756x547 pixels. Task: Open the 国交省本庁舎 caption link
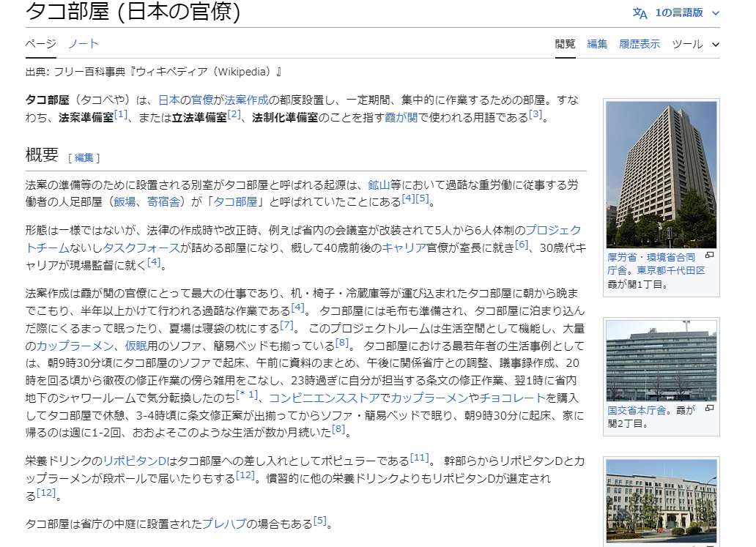click(x=637, y=411)
